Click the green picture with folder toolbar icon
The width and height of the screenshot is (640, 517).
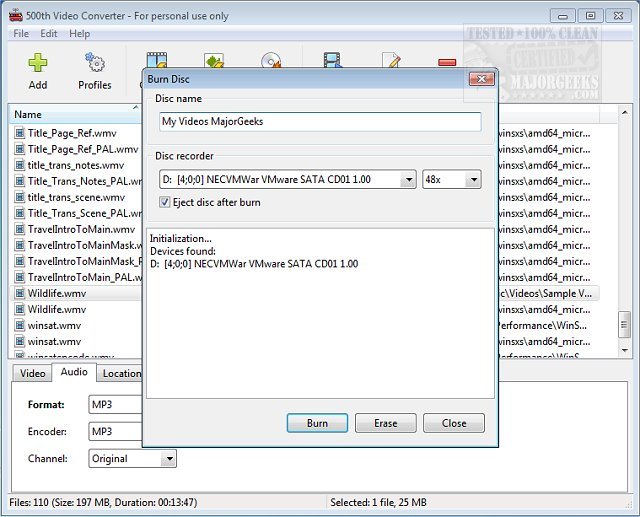tap(214, 60)
